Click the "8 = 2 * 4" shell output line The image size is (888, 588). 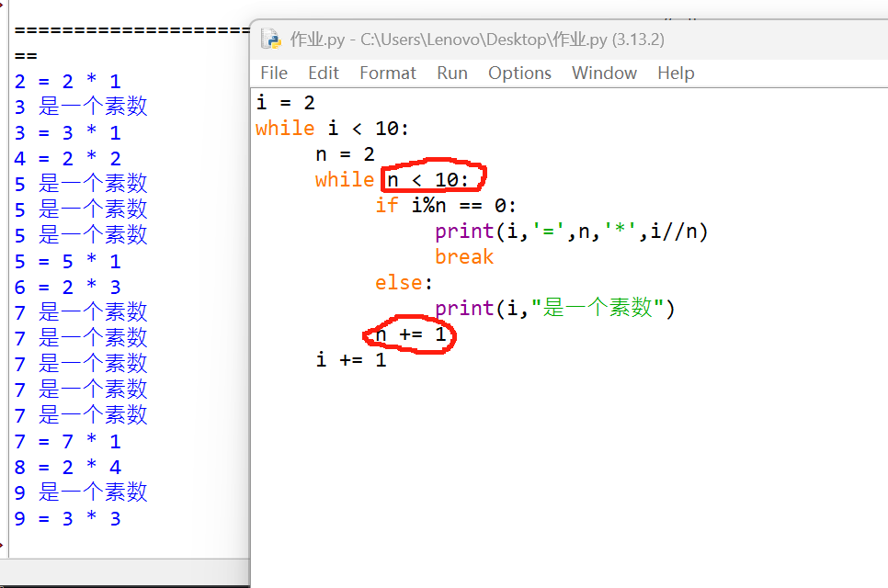(67, 467)
